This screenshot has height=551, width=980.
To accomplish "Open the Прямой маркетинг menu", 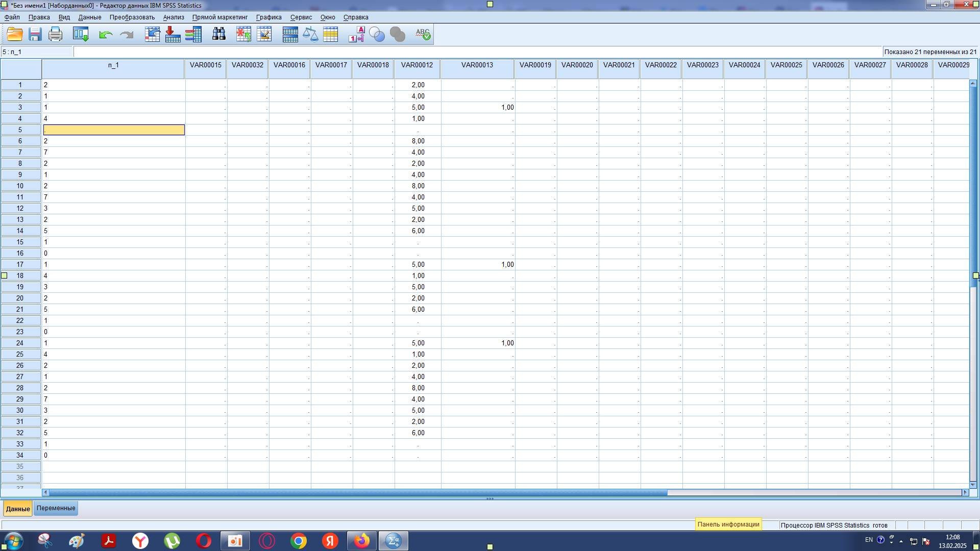I will point(219,17).
